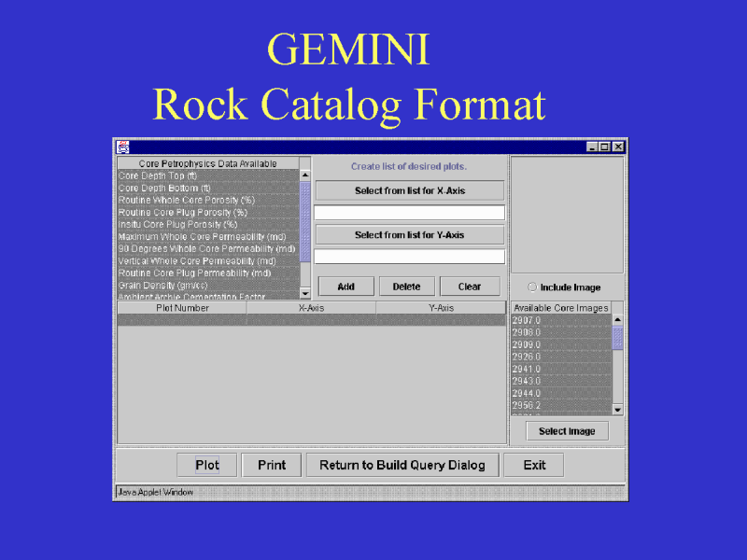
Task: Click the core images list scrollbar thumb
Action: tap(618, 338)
